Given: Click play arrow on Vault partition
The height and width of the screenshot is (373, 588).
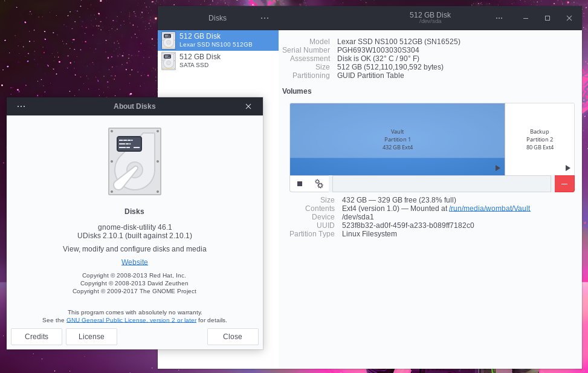Looking at the screenshot, I should [x=497, y=168].
